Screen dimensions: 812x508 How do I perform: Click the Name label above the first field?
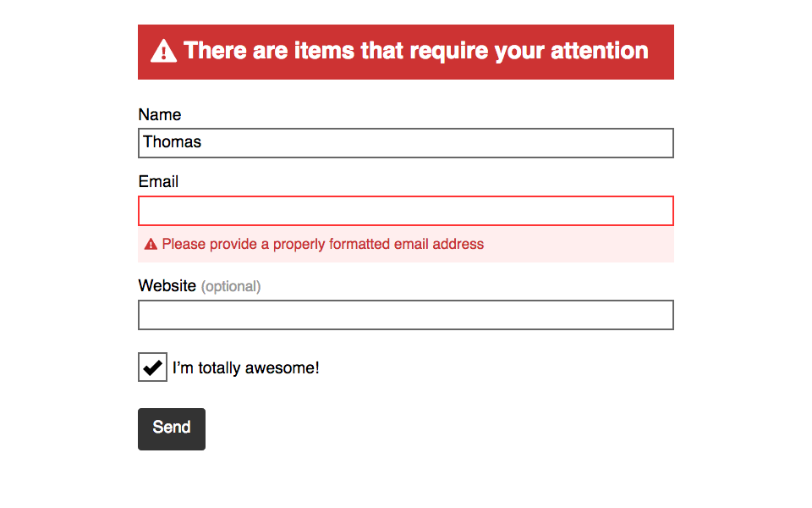pyautogui.click(x=160, y=114)
